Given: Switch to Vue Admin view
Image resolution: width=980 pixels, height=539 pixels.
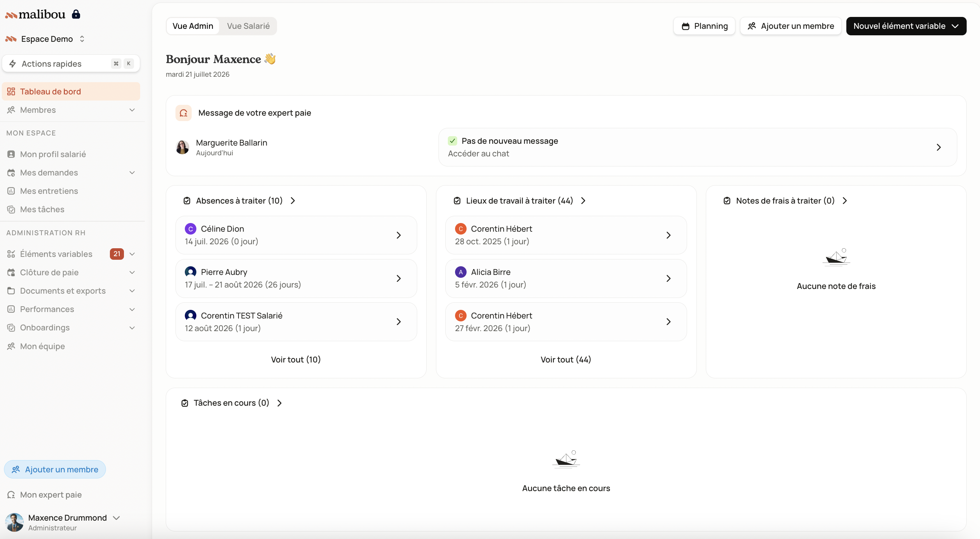Looking at the screenshot, I should [193, 26].
